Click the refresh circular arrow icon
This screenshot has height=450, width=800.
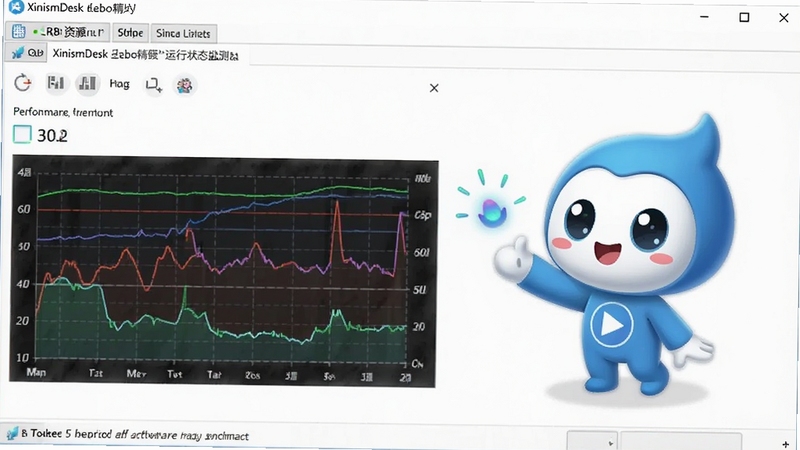22,83
